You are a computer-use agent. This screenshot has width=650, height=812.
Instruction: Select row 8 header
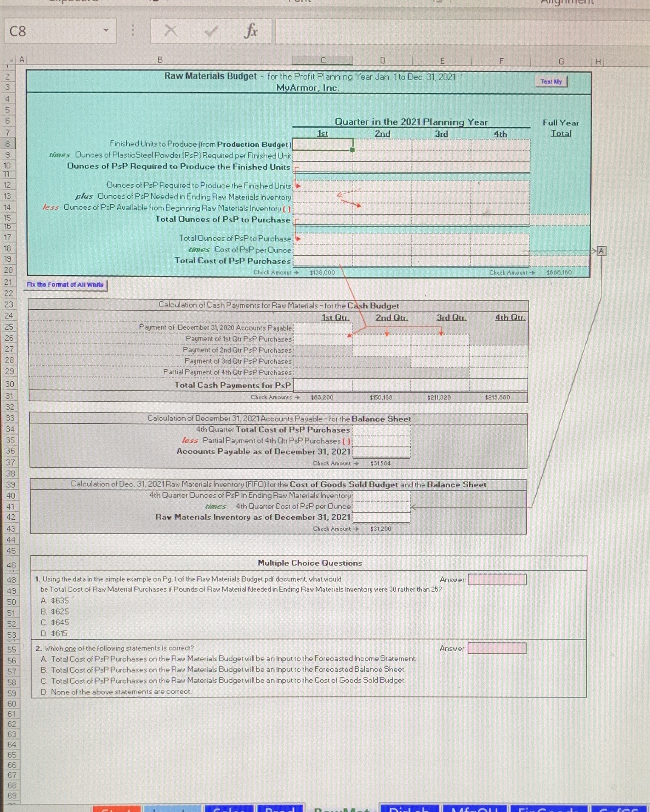coord(8,144)
